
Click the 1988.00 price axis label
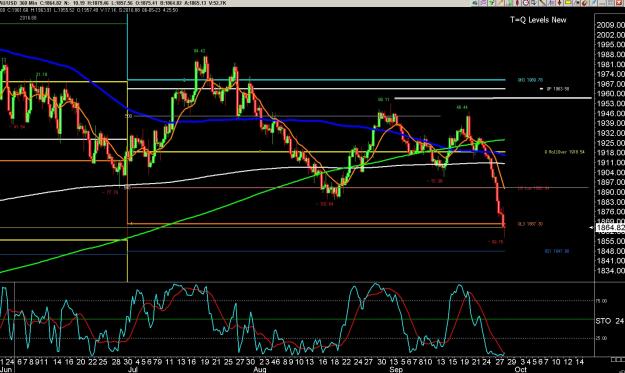coord(610,55)
